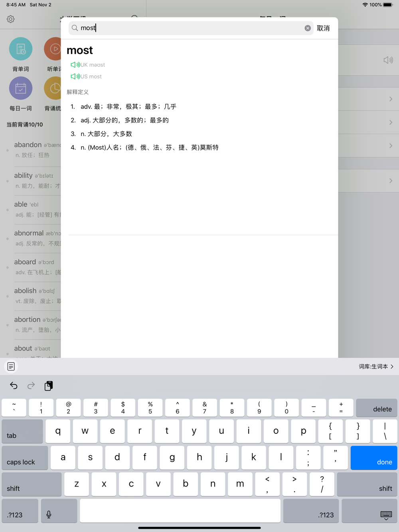Open the 背单词 memorize words icon
Image resolution: width=399 pixels, height=532 pixels.
tap(21, 49)
